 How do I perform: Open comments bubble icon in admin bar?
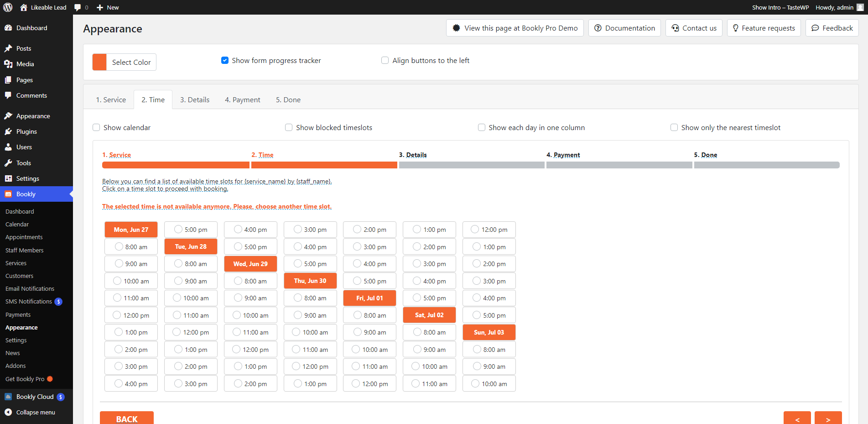[x=78, y=7]
